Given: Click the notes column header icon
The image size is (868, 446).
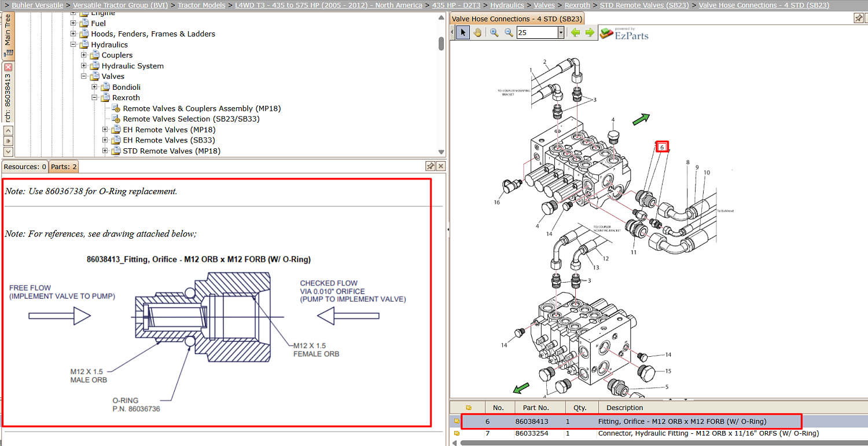Looking at the screenshot, I should click(469, 407).
